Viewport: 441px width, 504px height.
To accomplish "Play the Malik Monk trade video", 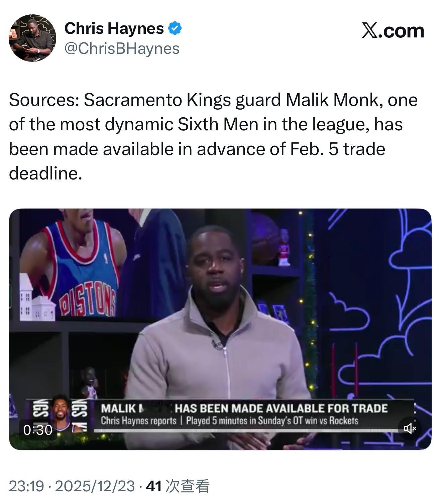I will (x=220, y=329).
